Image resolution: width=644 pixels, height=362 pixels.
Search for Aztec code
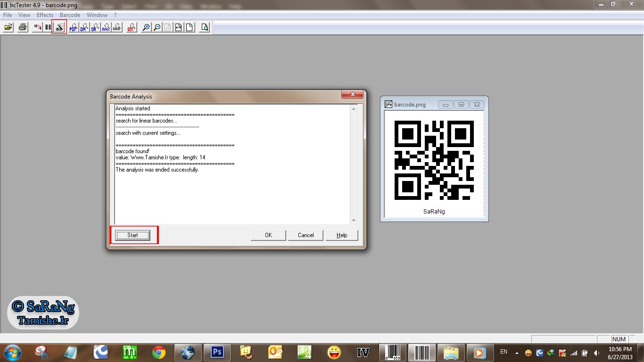coord(106,27)
